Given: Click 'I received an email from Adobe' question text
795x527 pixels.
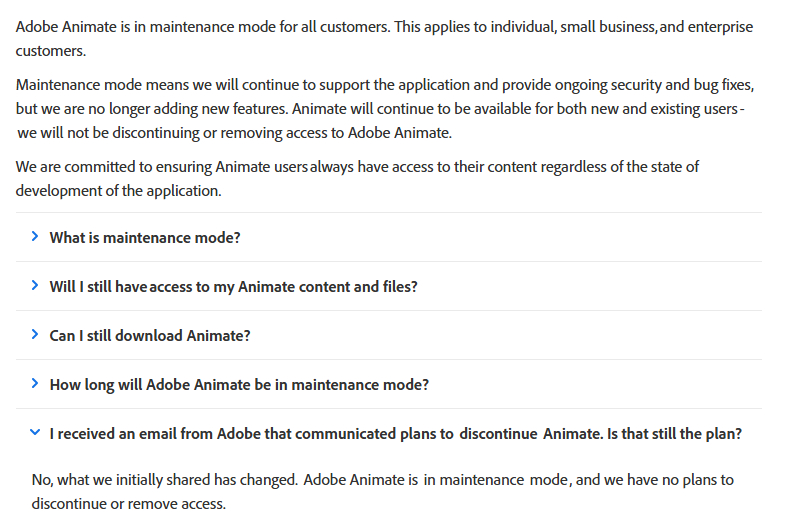Looking at the screenshot, I should coord(395,434).
